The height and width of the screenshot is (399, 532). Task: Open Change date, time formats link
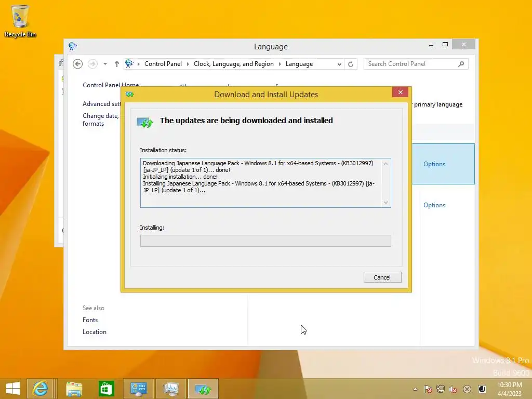coord(100,119)
